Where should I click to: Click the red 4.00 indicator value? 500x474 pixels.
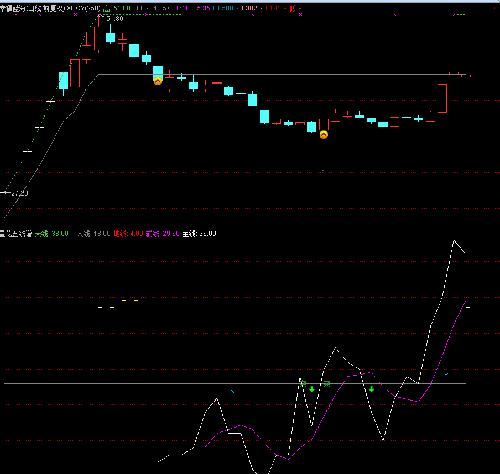[x=137, y=234]
